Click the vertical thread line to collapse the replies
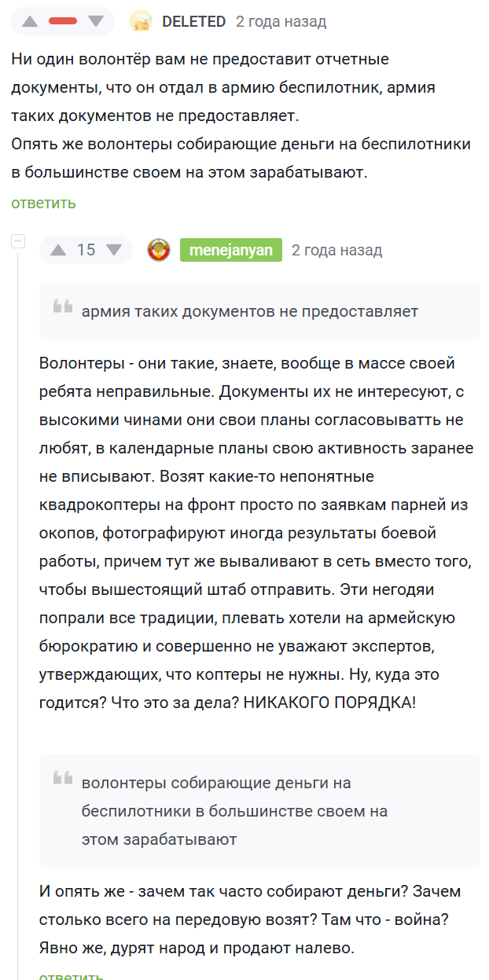 pyautogui.click(x=18, y=613)
